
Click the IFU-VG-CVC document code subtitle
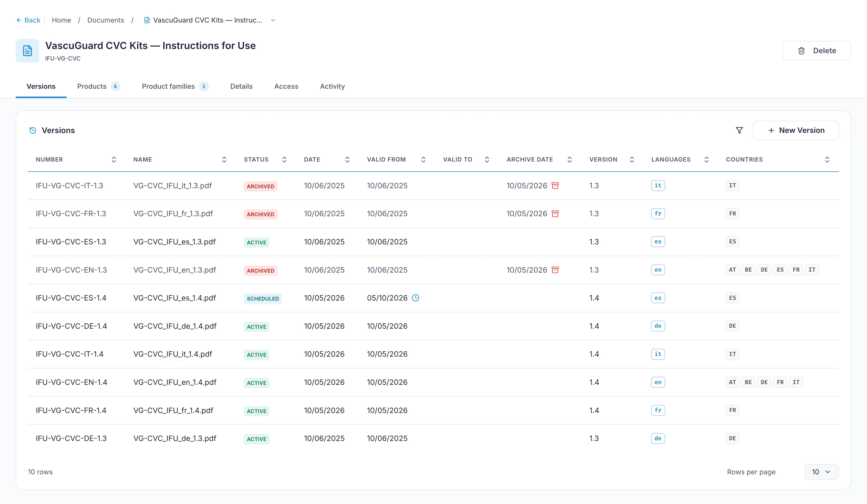point(63,58)
